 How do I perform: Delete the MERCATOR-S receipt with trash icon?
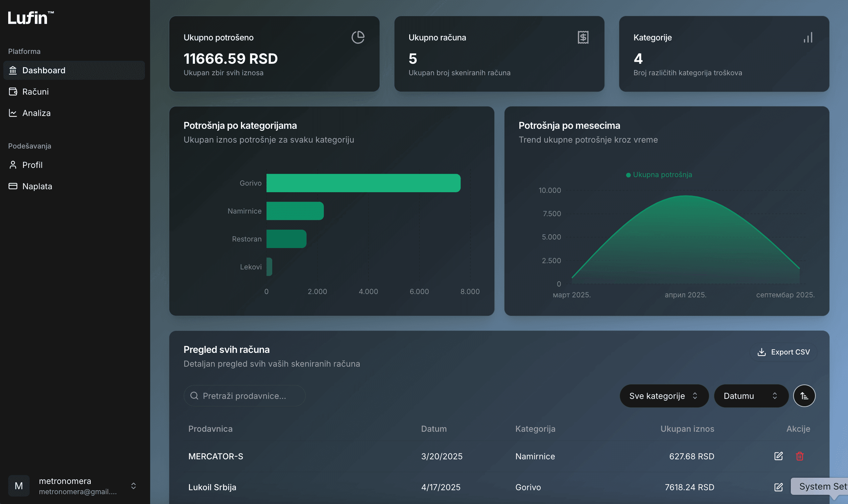coord(799,456)
